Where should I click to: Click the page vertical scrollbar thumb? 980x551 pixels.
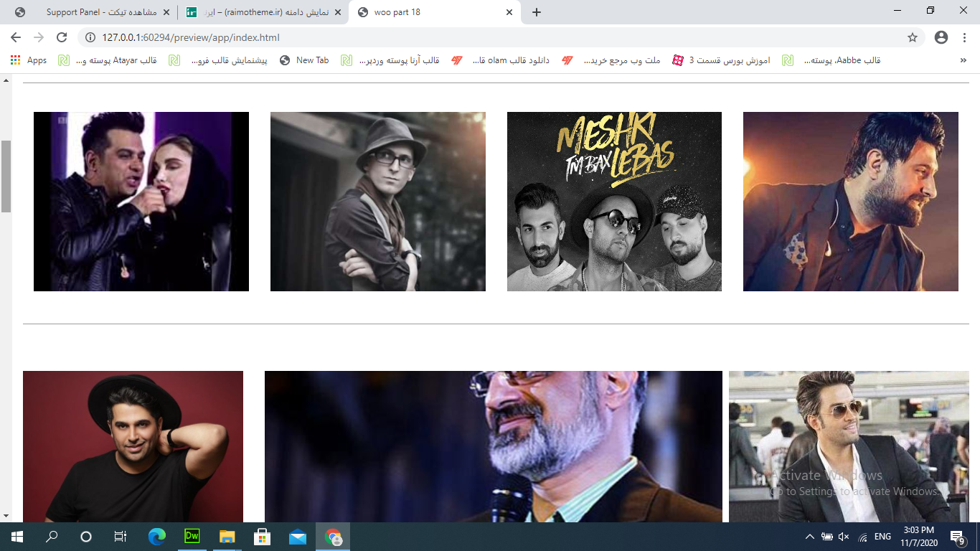(6, 176)
